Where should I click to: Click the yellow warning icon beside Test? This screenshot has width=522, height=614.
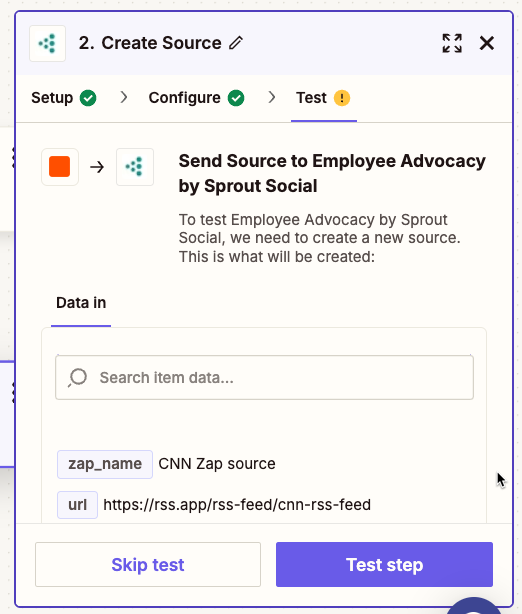click(x=342, y=98)
